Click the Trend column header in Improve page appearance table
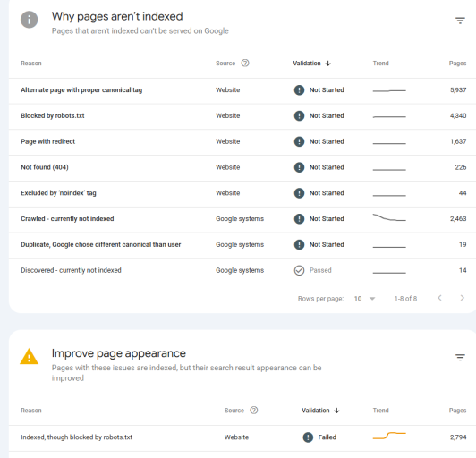Viewport: 476px width, 458px height. 380,411
